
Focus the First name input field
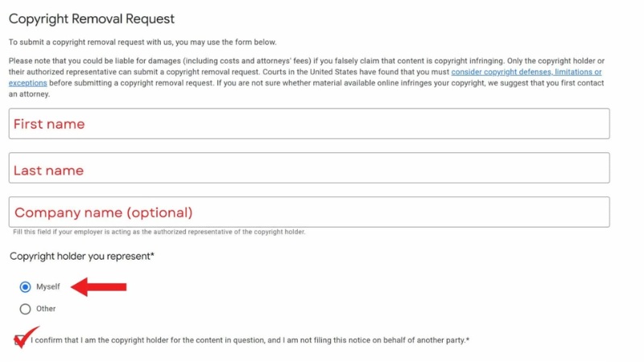[308, 124]
